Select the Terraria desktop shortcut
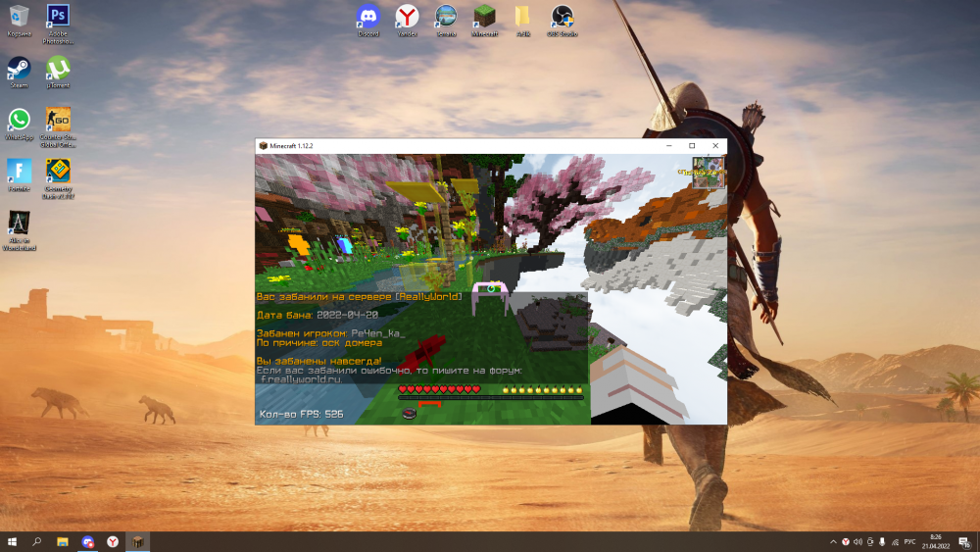 pyautogui.click(x=446, y=21)
